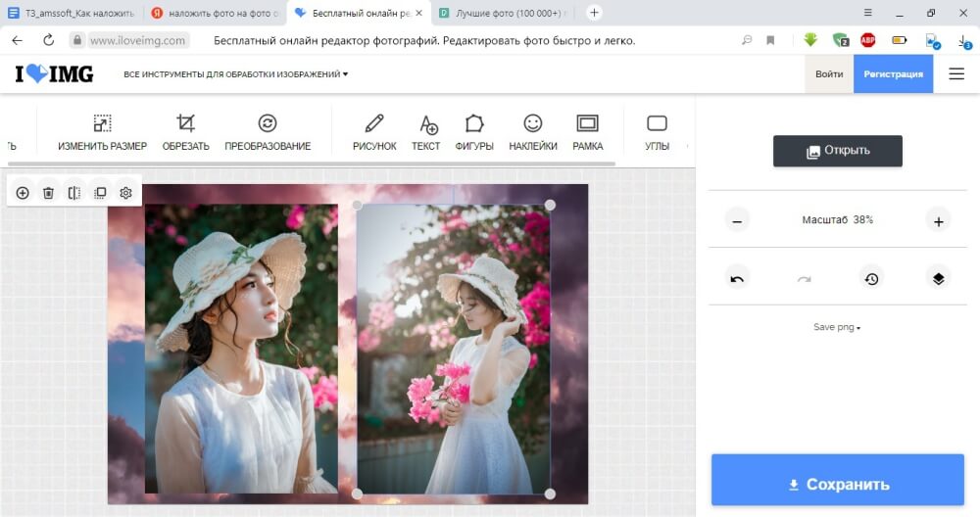Increase zoom with the plus button
The width and height of the screenshot is (980, 517).
coord(938,221)
